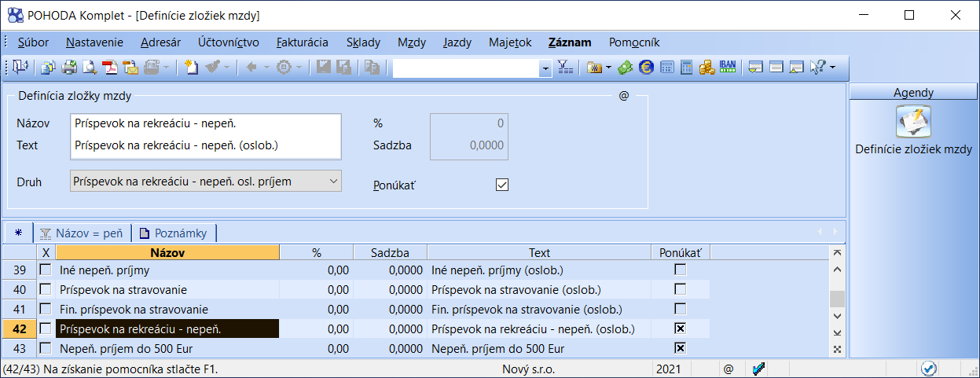Create a new record with toolbar icon
Screen dimensions: 980x378
click(191, 68)
